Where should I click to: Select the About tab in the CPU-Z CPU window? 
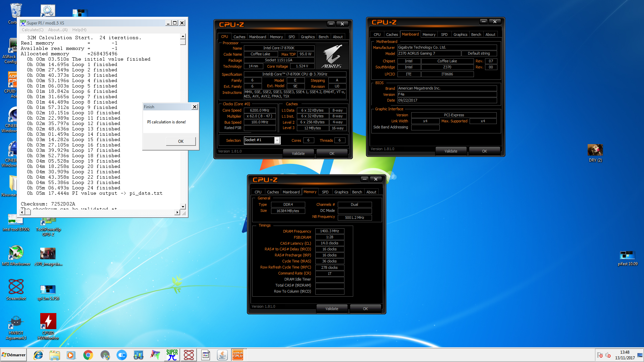pos(338,37)
